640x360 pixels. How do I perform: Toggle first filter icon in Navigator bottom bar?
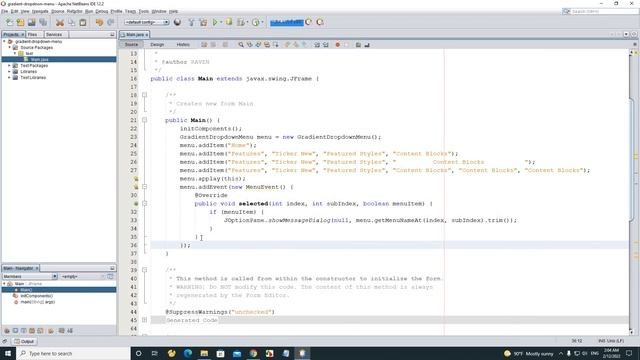tap(7, 331)
